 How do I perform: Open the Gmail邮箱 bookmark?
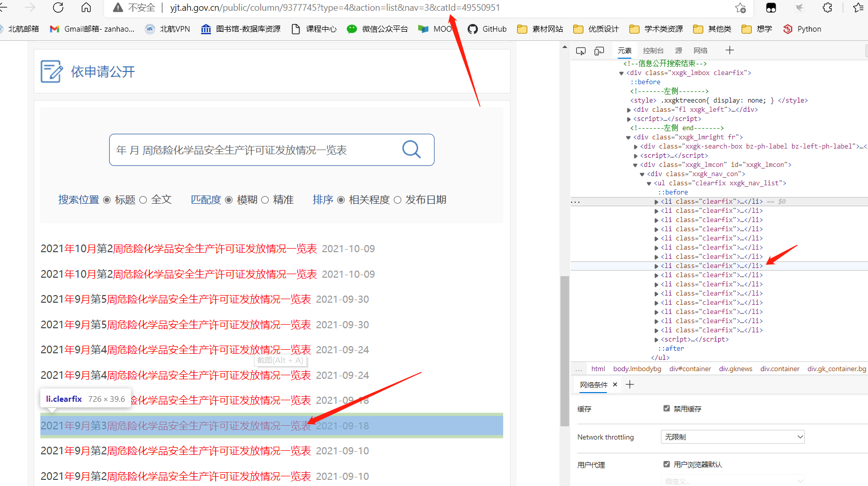click(x=92, y=29)
